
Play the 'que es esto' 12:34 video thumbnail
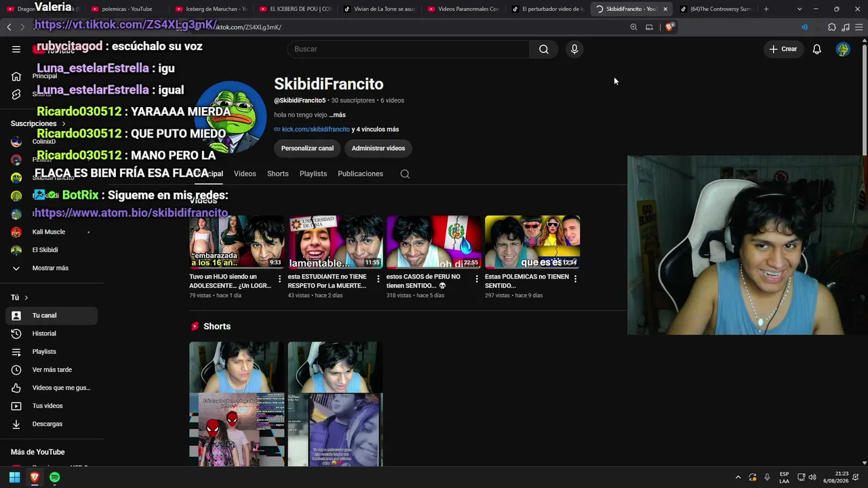point(532,242)
